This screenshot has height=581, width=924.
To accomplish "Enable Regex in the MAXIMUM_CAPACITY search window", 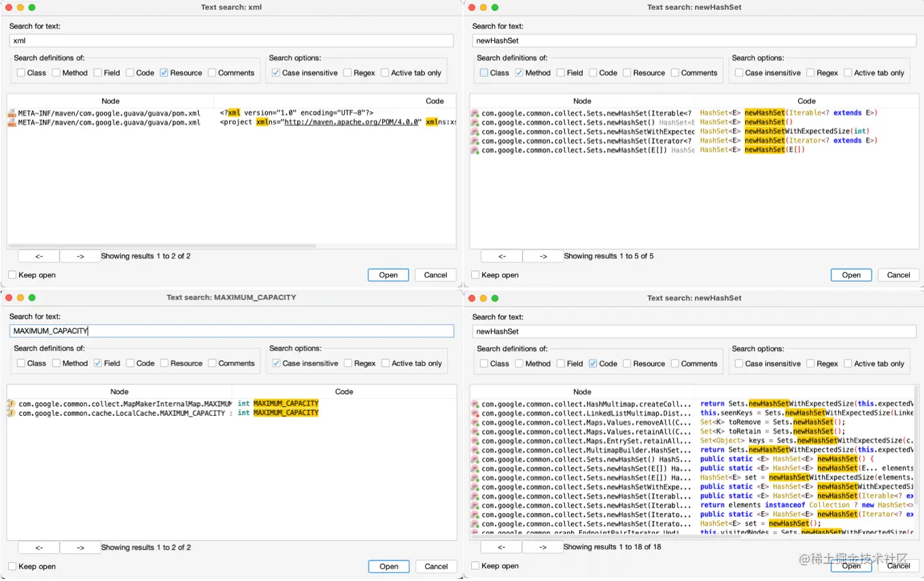I will click(x=348, y=364).
